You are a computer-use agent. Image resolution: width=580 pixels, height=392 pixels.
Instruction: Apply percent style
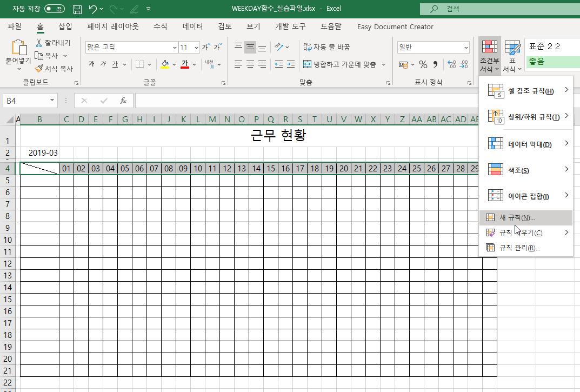click(423, 64)
